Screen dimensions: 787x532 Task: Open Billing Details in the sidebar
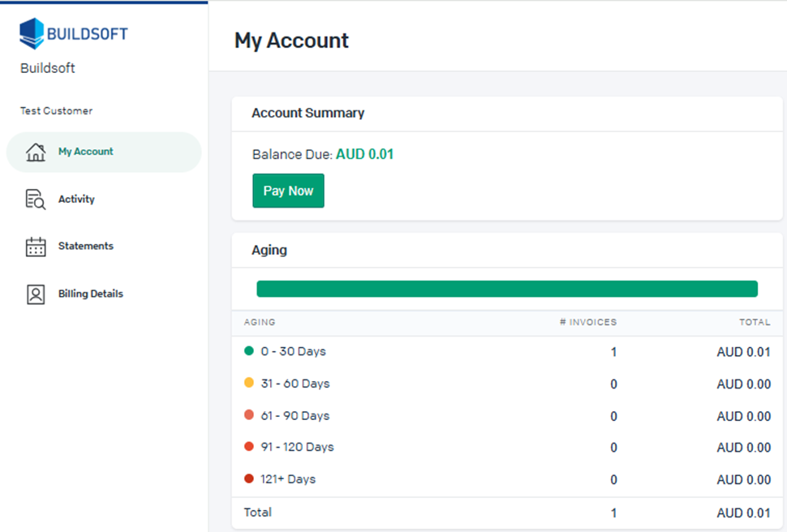[90, 294]
